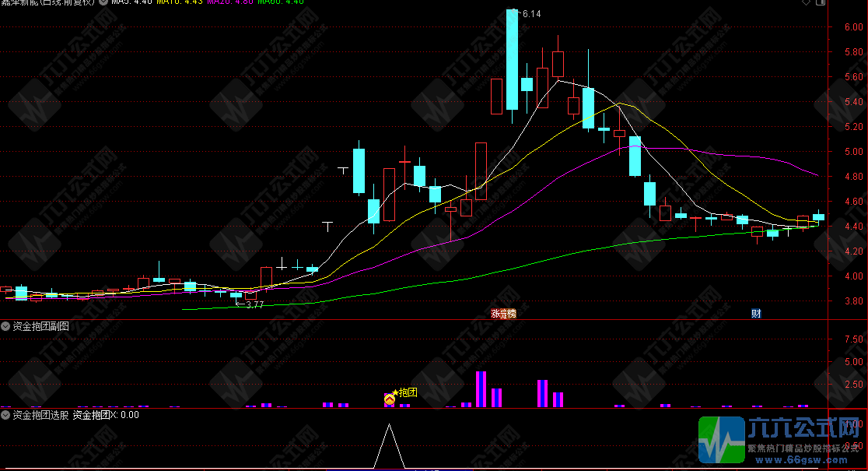
Task: Open the 资金抱团选股 indicator dropdown
Action: [x=6, y=415]
